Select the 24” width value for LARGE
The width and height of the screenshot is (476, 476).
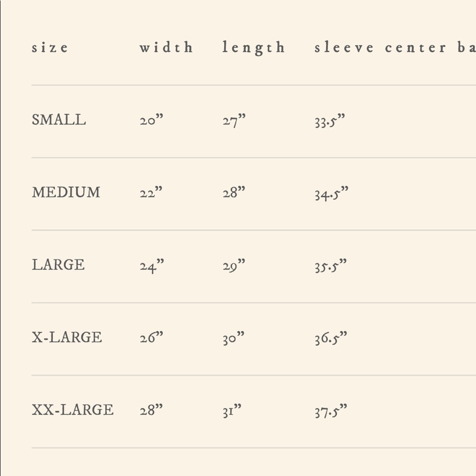point(151,266)
